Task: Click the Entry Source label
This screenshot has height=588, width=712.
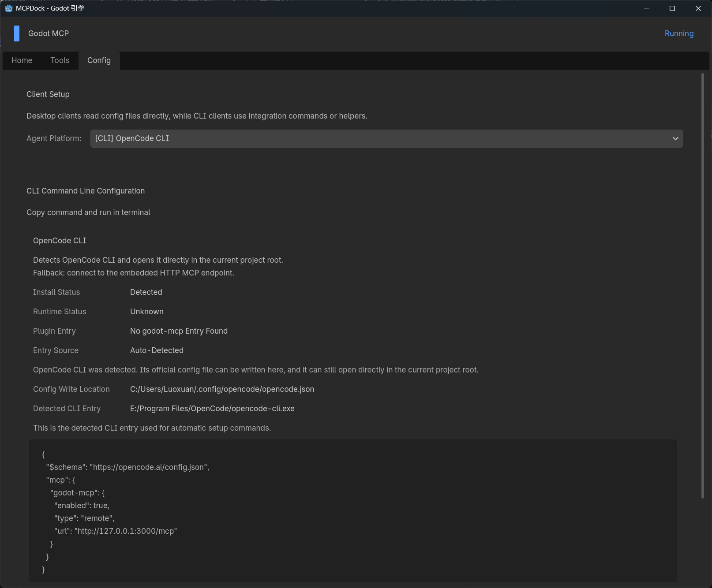Action: coord(56,350)
